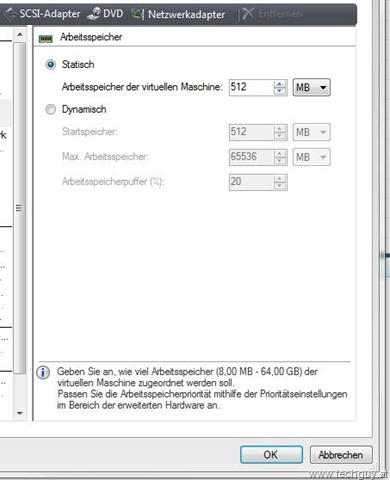Increase the Max. Arbeitsspeicher value with the up arrow
Viewport: 390px width, 480px height.
pos(280,154)
